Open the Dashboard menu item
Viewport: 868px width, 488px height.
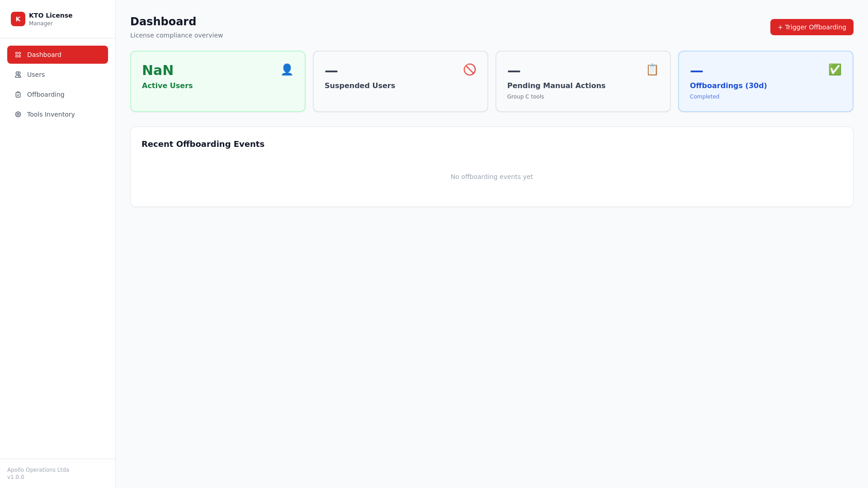(x=57, y=55)
